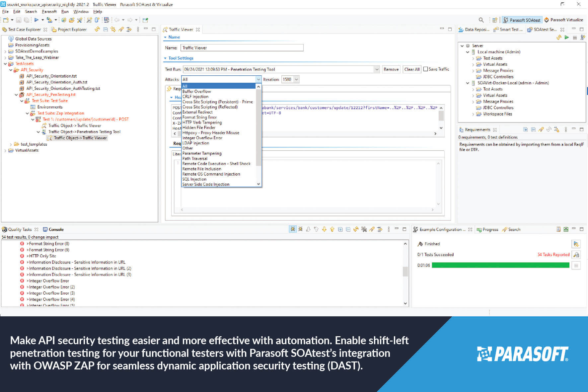Enable the Save Traffic checkbox
Image resolution: width=588 pixels, height=392 pixels.
426,69
